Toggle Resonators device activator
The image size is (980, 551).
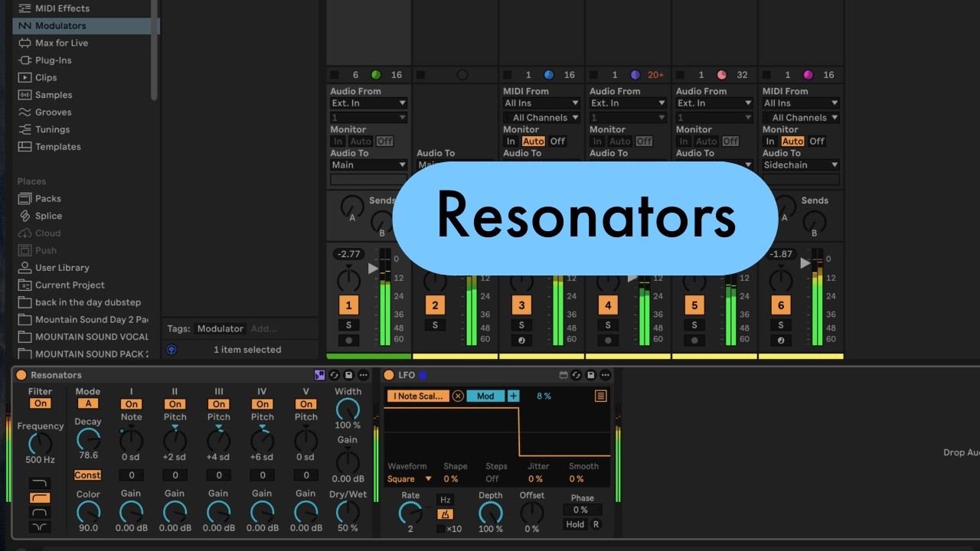click(x=21, y=375)
